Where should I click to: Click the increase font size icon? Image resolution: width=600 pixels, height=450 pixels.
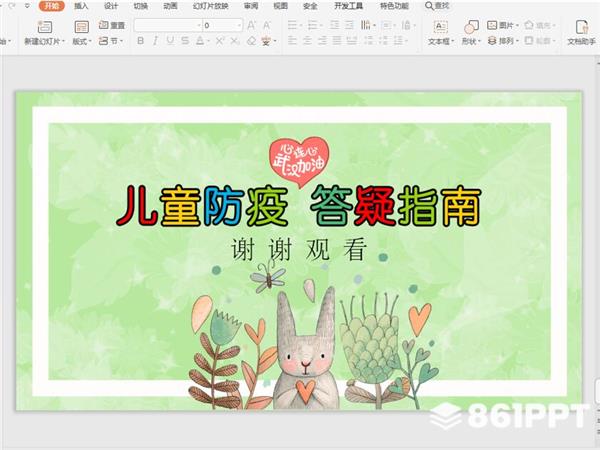(251, 25)
